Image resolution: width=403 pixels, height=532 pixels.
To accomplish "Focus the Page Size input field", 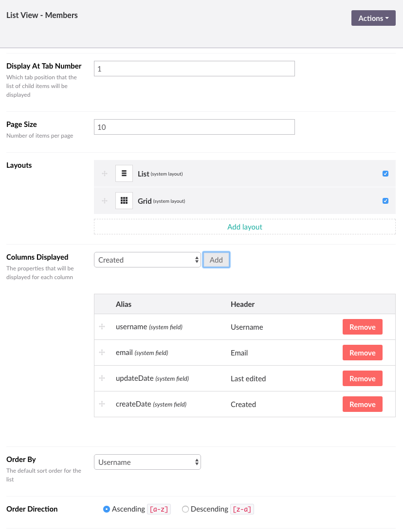I will click(194, 127).
